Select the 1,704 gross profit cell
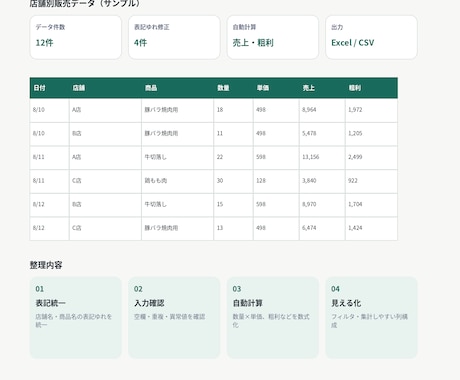The height and width of the screenshot is (380, 460). click(x=371, y=205)
